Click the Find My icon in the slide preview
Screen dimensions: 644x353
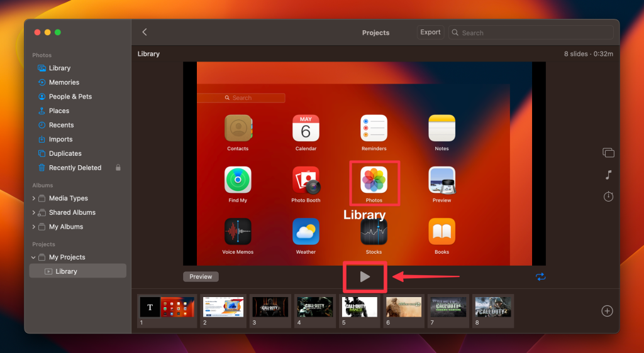[238, 180]
